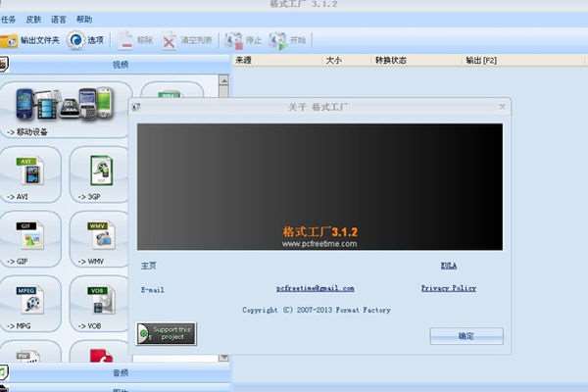Click the 输出文件夹 toolbar button
Viewport: 588px width, 392px height.
(x=30, y=40)
